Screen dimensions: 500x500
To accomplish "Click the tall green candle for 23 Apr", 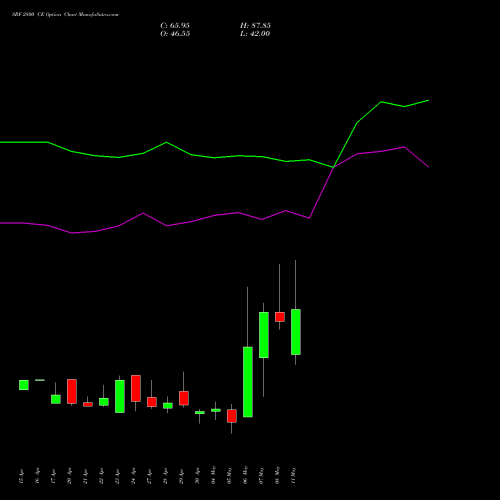I will point(120,396).
